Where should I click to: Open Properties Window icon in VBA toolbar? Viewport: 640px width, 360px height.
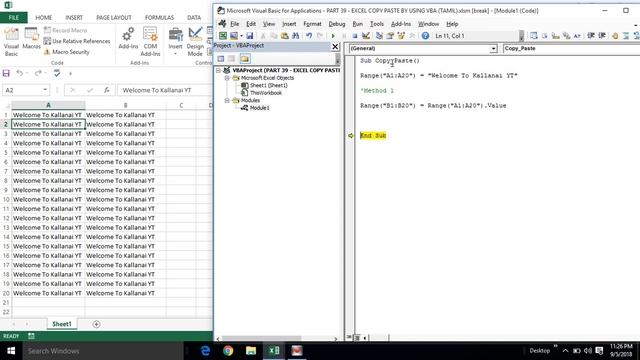390,36
